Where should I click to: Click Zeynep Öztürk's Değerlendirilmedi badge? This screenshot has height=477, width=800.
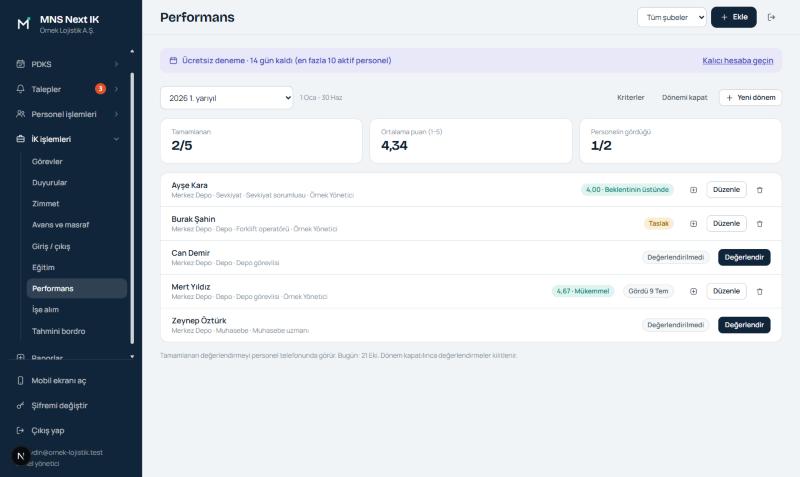click(676, 325)
